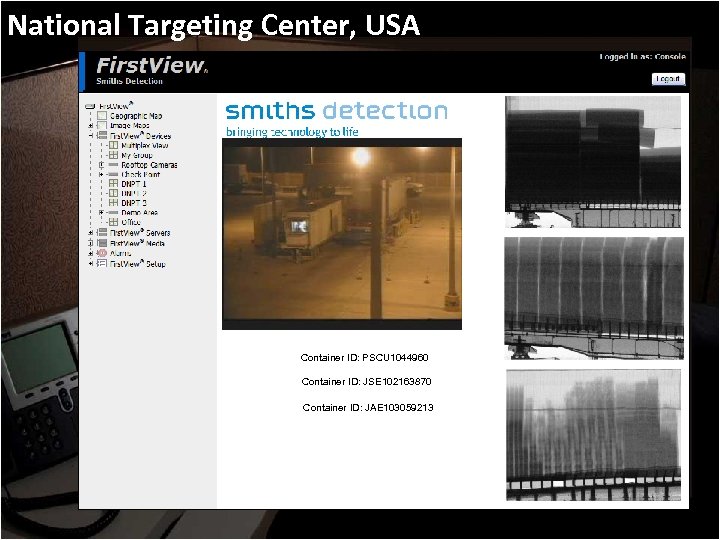Expand the Check Point node
The height and width of the screenshot is (540, 720).
(x=101, y=174)
